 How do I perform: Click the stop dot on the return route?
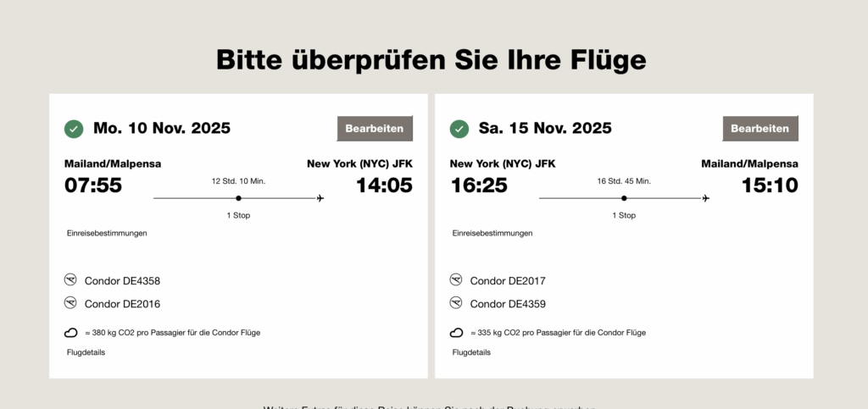coord(624,198)
